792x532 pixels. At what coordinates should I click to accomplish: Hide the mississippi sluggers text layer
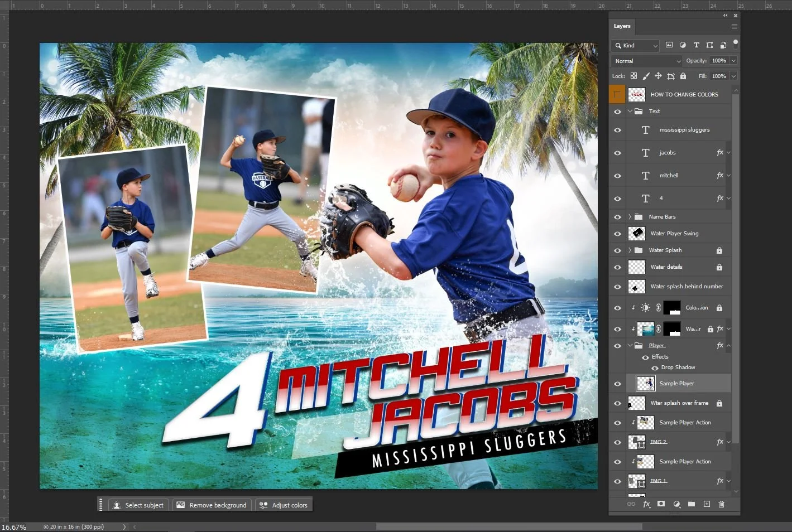coord(617,130)
